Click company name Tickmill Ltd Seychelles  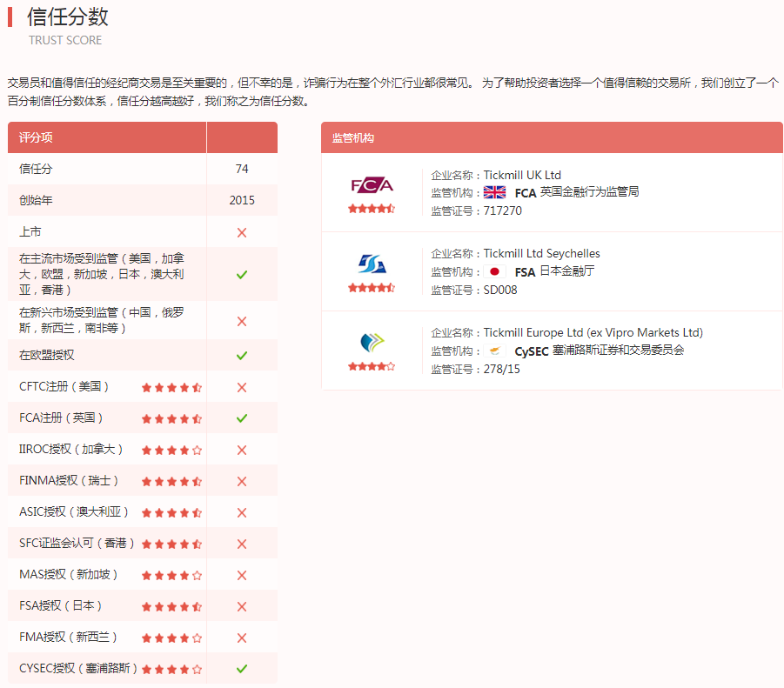click(541, 254)
